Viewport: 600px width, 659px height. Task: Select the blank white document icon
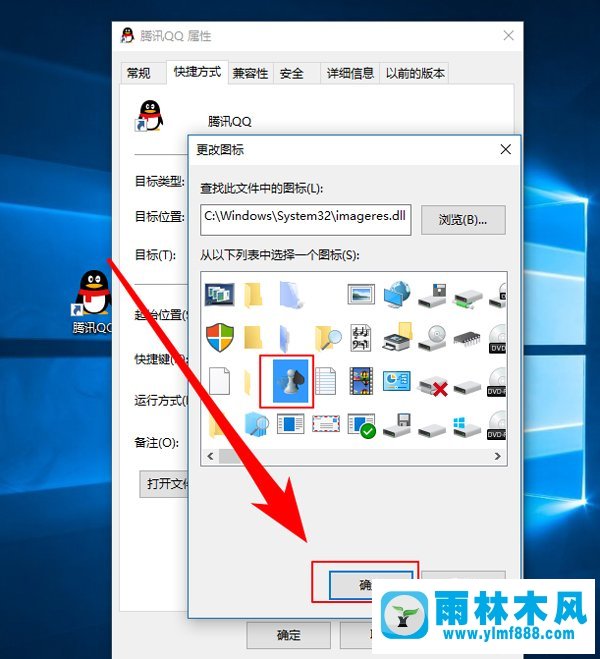coord(220,381)
